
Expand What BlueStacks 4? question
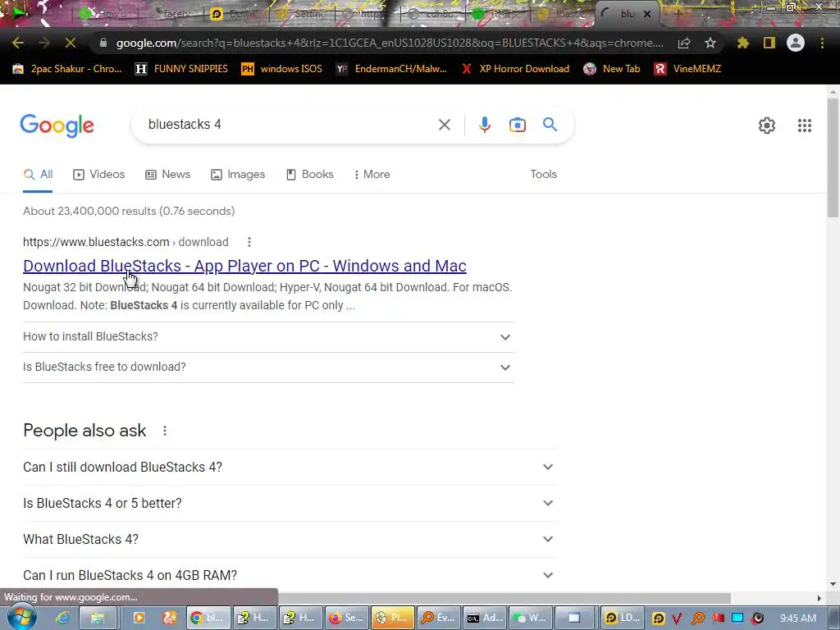click(x=290, y=539)
